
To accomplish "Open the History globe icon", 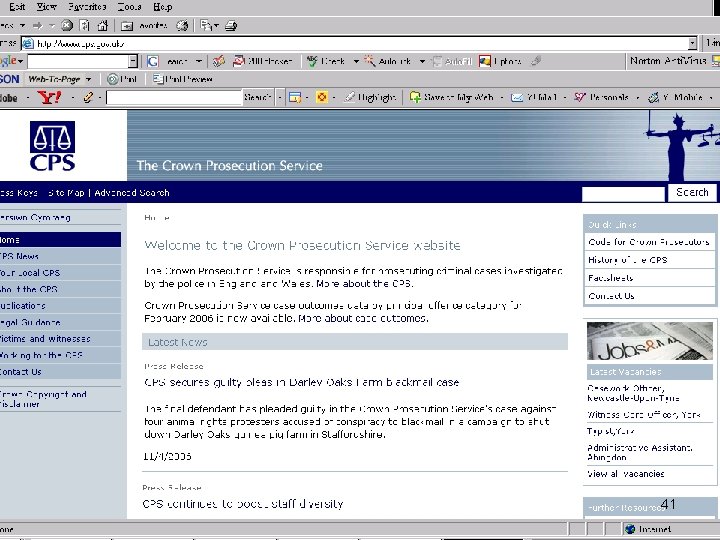I will click(x=182, y=26).
